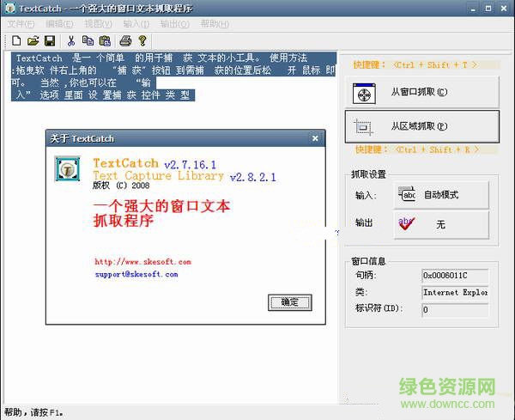Click the Open folder toolbar icon
515x420 pixels.
pyautogui.click(x=33, y=40)
